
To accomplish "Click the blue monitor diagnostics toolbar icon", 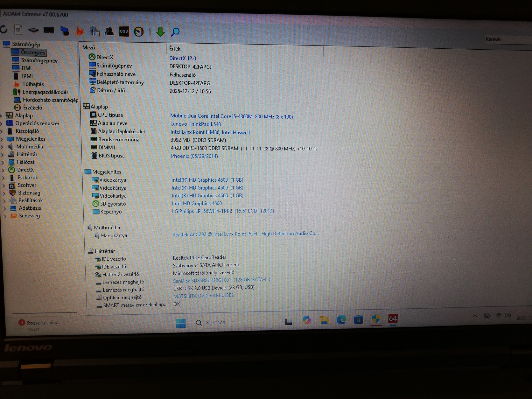I will (65, 31).
